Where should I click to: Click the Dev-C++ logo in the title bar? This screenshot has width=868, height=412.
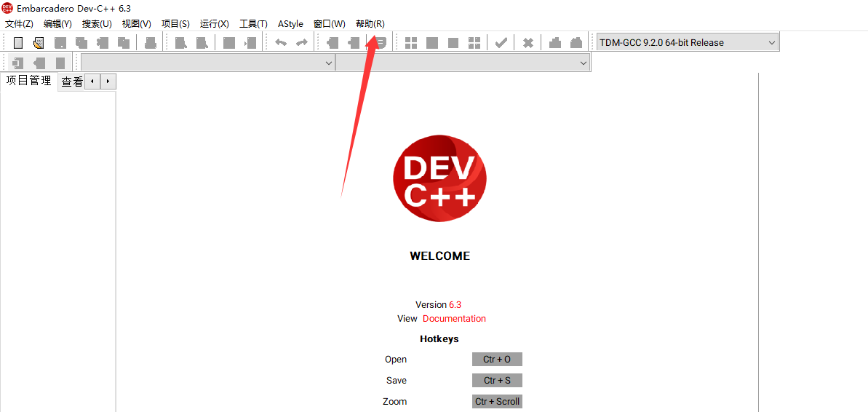pyautogui.click(x=7, y=8)
